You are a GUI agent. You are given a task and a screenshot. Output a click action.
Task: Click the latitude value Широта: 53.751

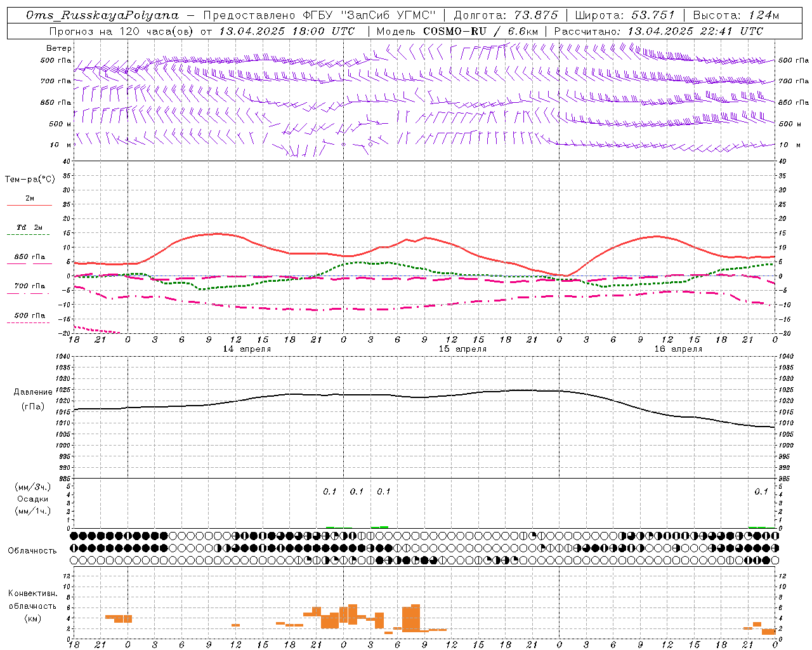tap(624, 15)
